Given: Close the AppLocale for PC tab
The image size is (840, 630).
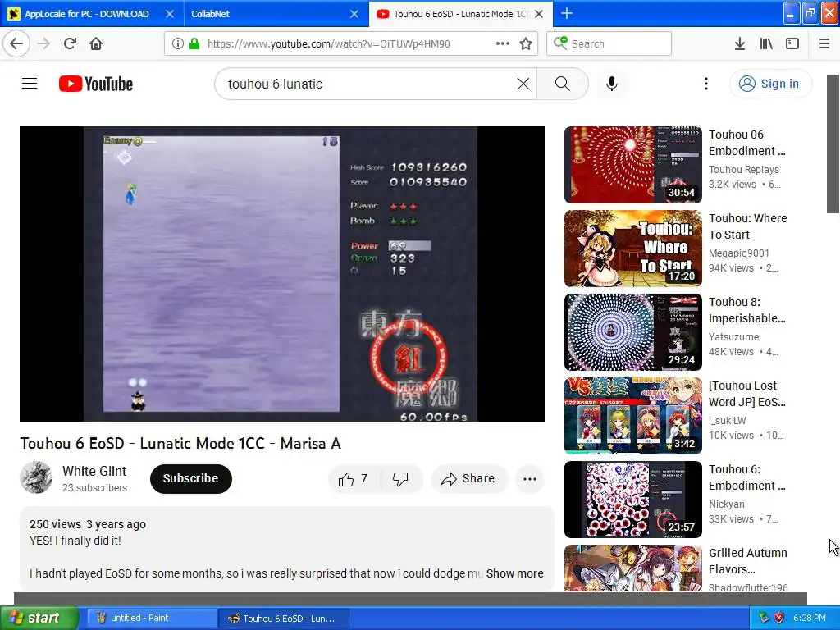Looking at the screenshot, I should coord(169,14).
